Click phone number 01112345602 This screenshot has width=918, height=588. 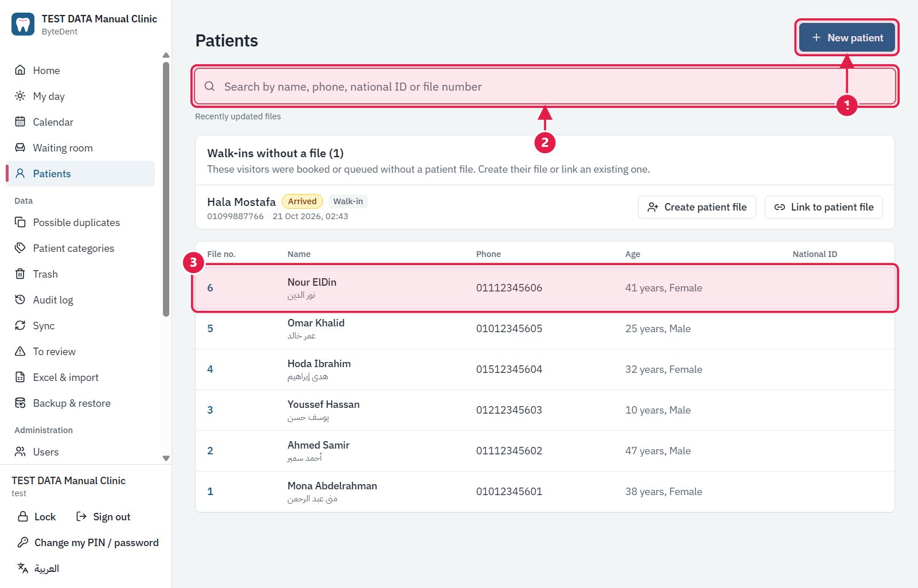pyautogui.click(x=509, y=451)
